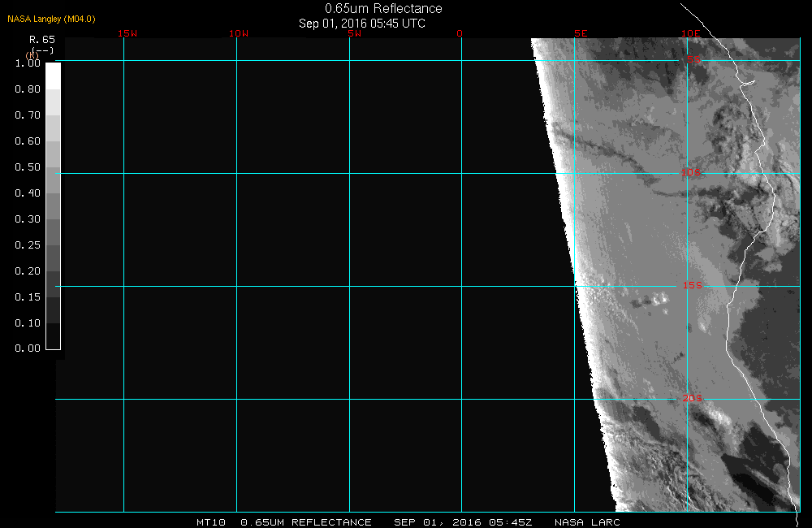Viewport: 812px width, 528px height.
Task: Select the 0.70 colorbar value
Action: pos(28,115)
